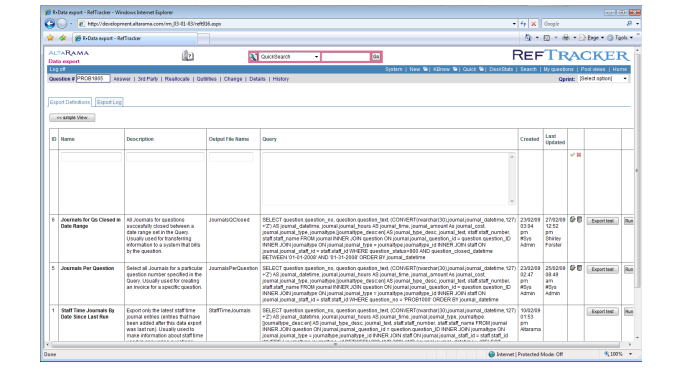Open the QuickSearch type dropdown

coord(316,57)
